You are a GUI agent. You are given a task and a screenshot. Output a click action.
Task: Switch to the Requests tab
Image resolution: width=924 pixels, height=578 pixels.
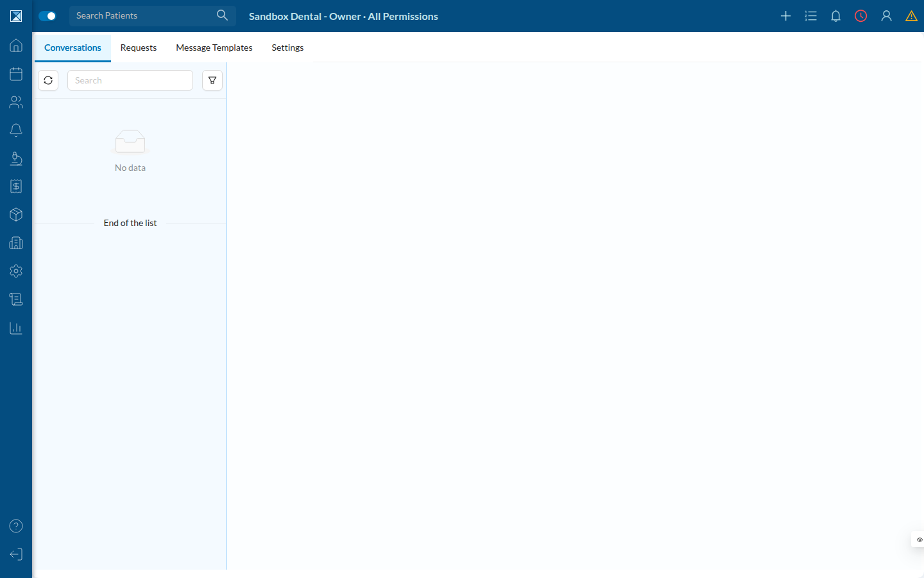point(139,48)
